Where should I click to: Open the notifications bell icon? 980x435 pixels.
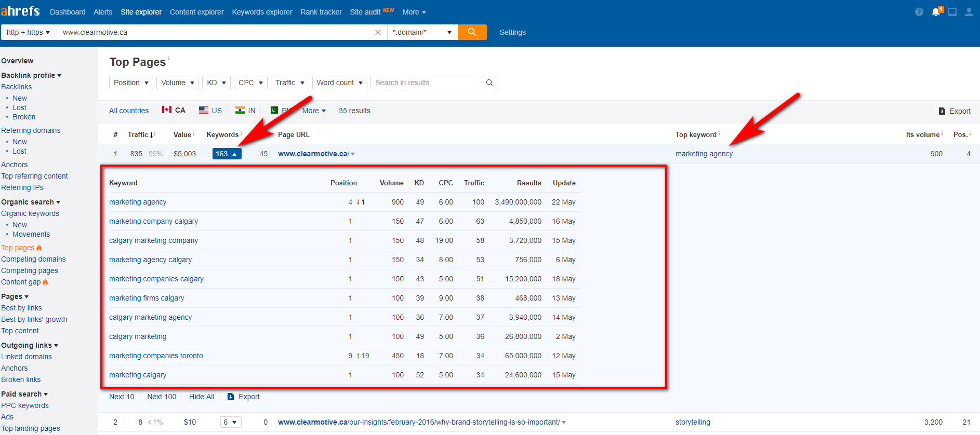pyautogui.click(x=936, y=12)
